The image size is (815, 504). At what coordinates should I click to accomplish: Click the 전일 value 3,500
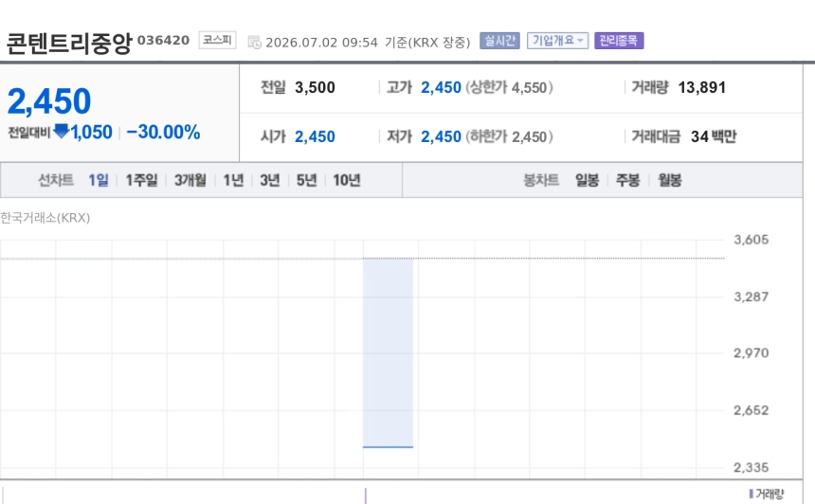(315, 87)
